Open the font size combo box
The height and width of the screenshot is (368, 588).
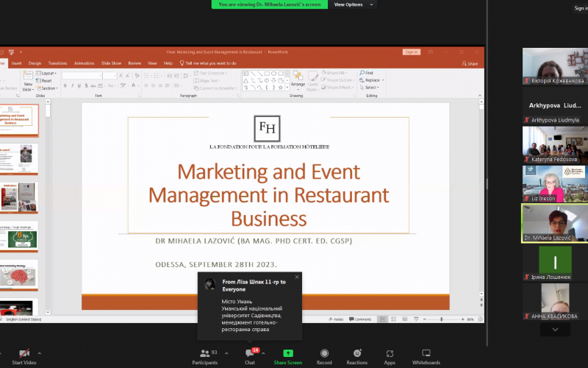point(110,76)
